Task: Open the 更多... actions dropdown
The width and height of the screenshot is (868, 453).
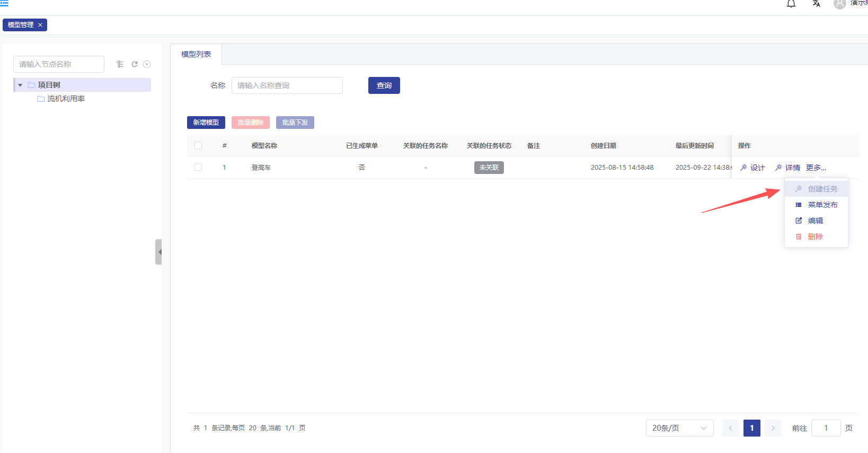Action: (816, 168)
